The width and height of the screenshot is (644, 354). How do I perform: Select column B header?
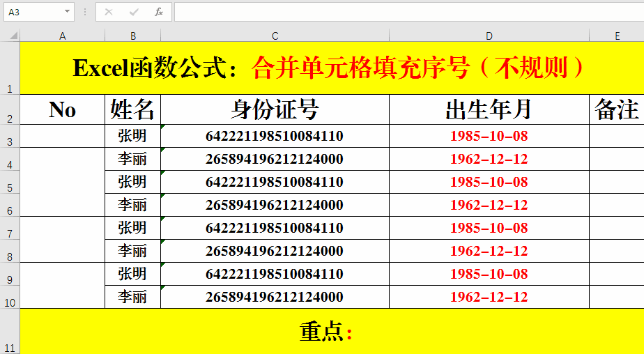tap(132, 36)
